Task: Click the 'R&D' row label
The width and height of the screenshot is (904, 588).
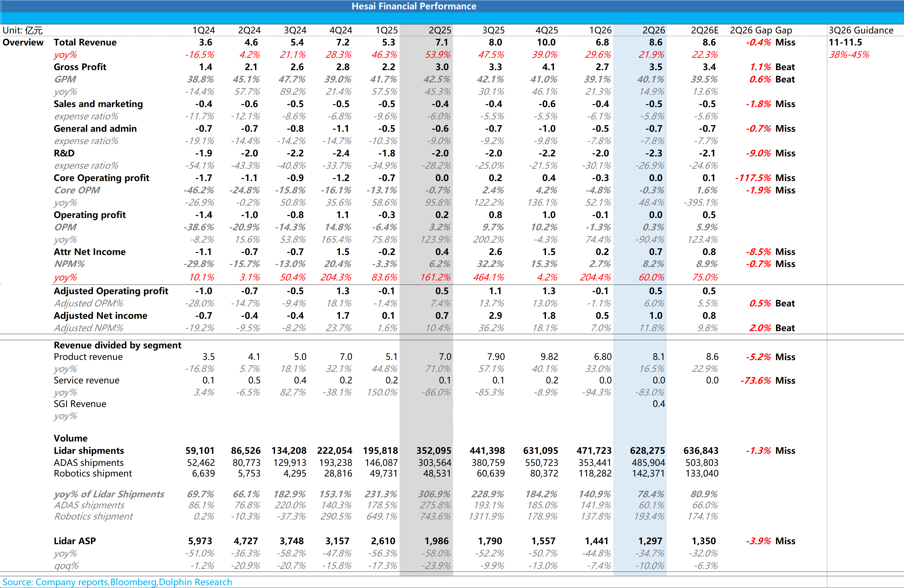Action: (64, 153)
